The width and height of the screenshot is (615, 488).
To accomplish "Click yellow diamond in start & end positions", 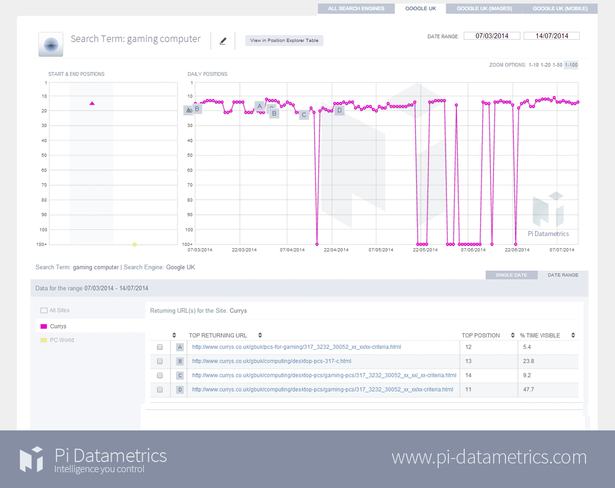I will [x=135, y=244].
